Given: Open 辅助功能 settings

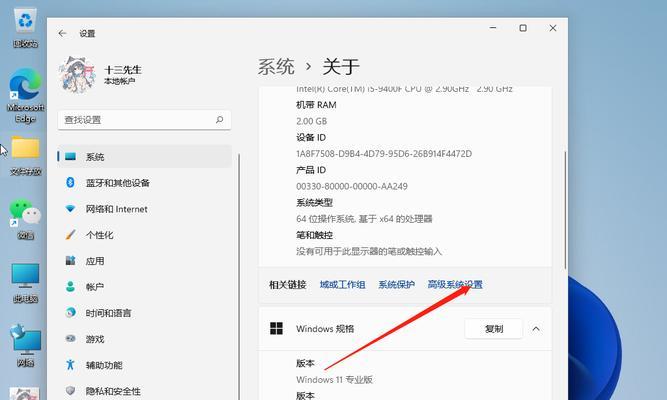Looking at the screenshot, I should (145, 365).
